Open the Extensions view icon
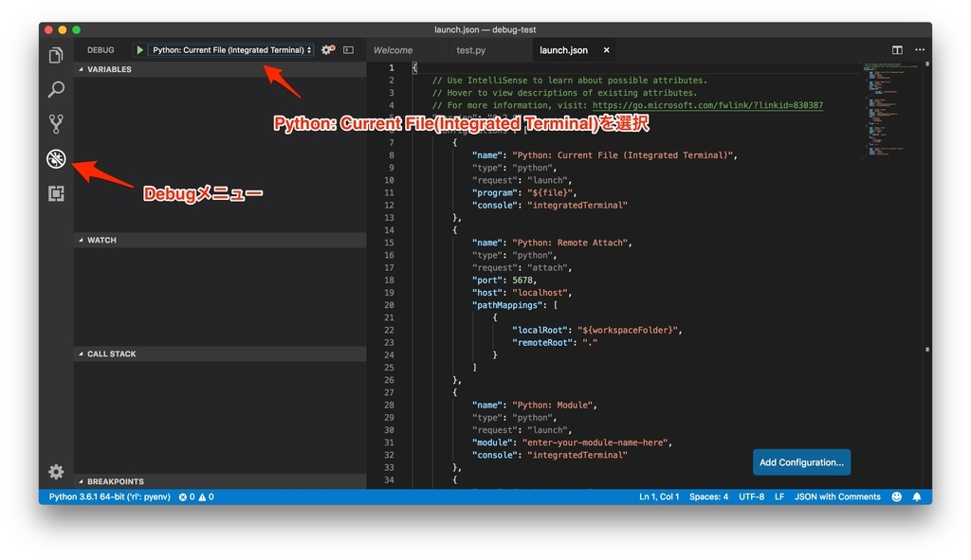The width and height of the screenshot is (971, 560). tap(56, 193)
